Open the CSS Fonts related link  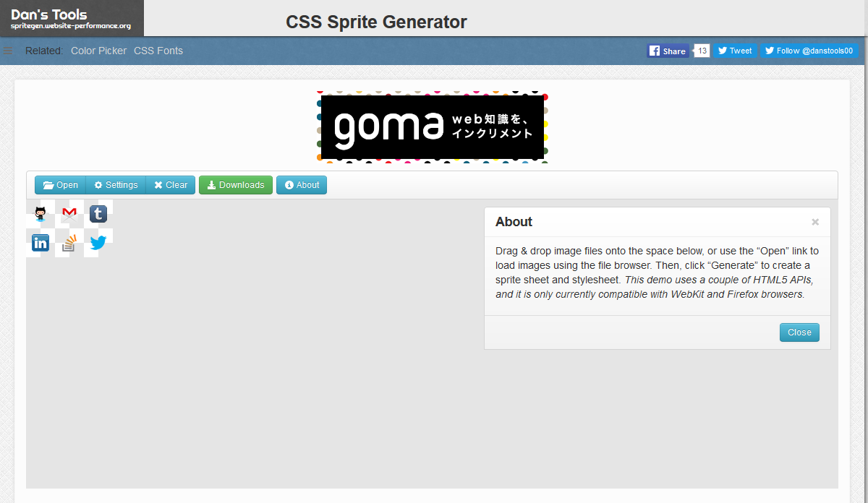[158, 51]
